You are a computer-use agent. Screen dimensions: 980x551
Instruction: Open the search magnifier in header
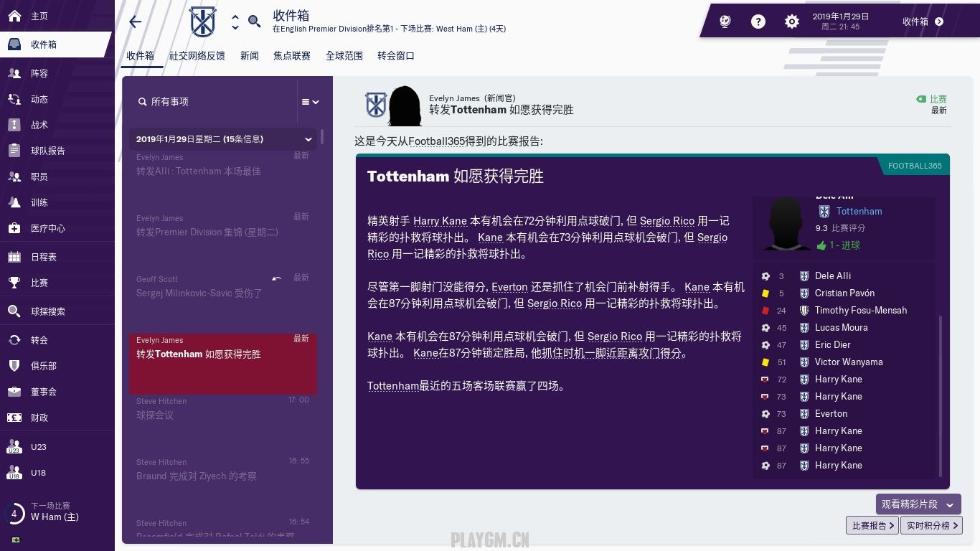254,22
